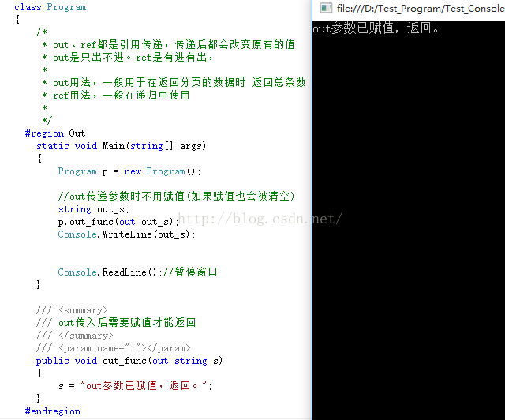Click comment line 'out、ref都是引用传递，传递后都会改变原有的值'
The width and height of the screenshot is (505, 420).
(x=174, y=44)
